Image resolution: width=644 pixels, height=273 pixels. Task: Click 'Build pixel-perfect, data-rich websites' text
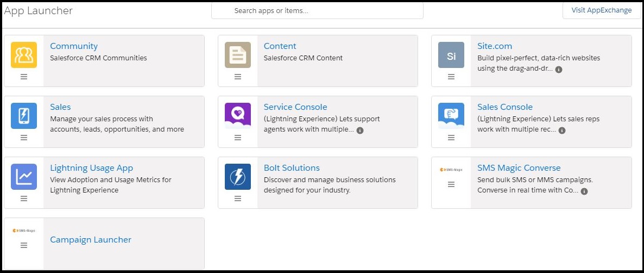tap(539, 58)
